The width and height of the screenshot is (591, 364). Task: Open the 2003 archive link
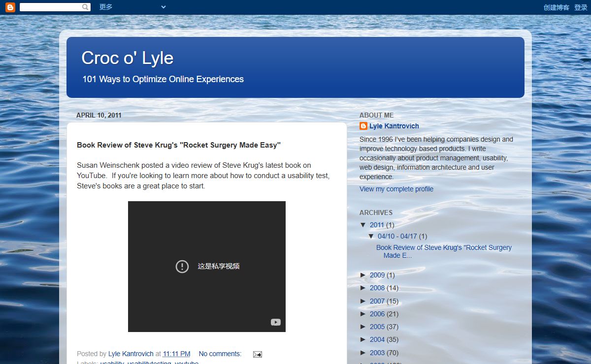377,353
